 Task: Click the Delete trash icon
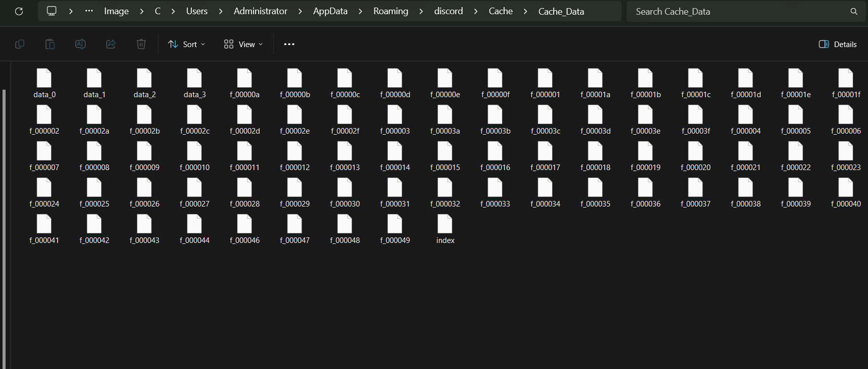(141, 44)
